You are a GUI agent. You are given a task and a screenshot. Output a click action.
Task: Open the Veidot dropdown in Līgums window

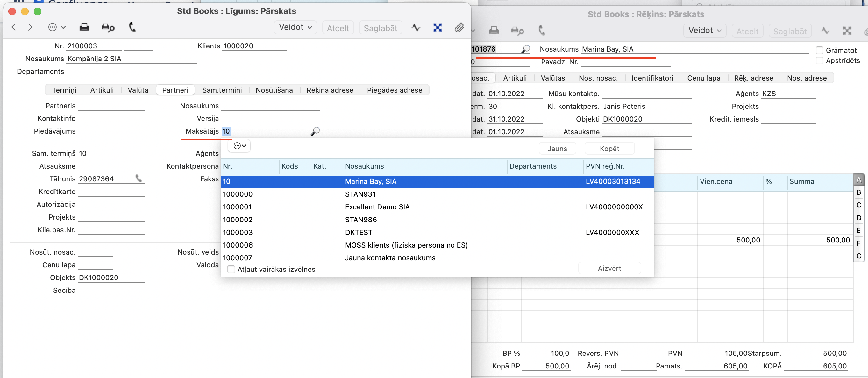pyautogui.click(x=295, y=27)
